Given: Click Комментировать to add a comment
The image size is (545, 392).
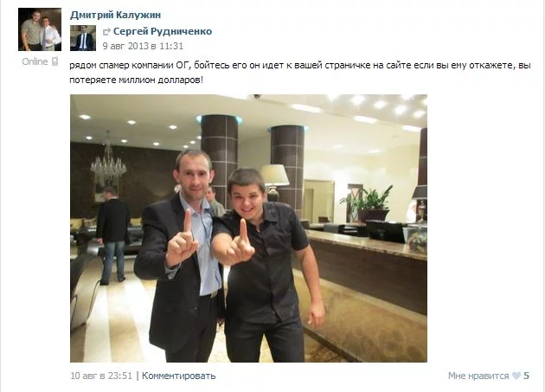Looking at the screenshot, I should [179, 376].
